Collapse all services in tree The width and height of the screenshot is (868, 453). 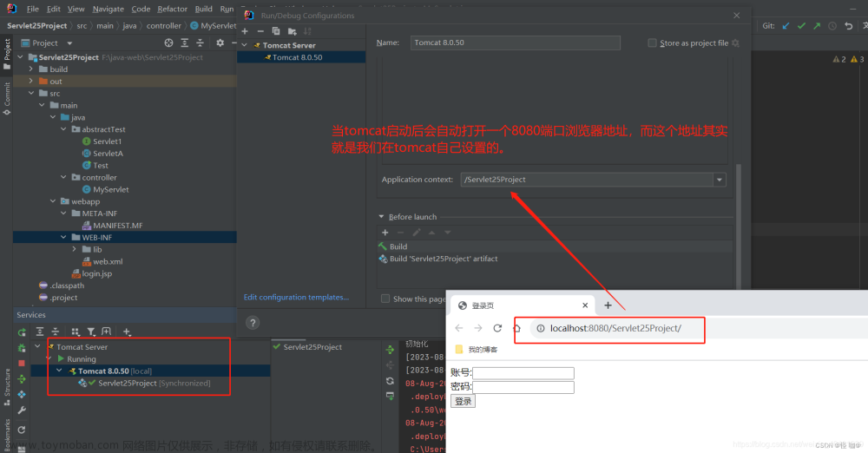[56, 332]
